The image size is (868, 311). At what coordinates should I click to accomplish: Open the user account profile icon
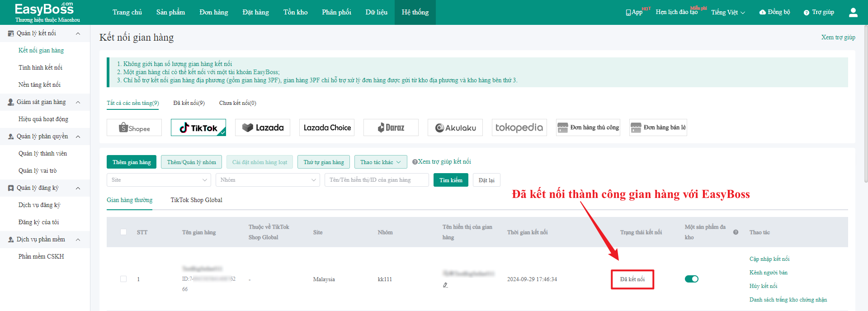coord(853,12)
